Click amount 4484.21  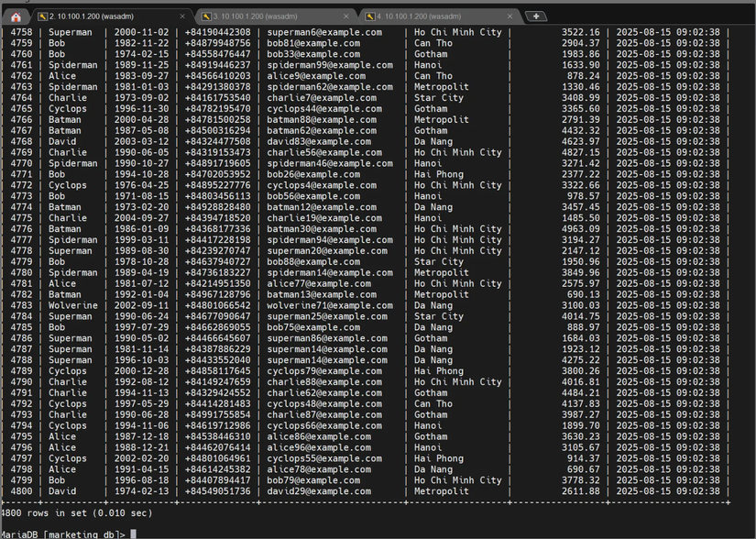pyautogui.click(x=581, y=393)
